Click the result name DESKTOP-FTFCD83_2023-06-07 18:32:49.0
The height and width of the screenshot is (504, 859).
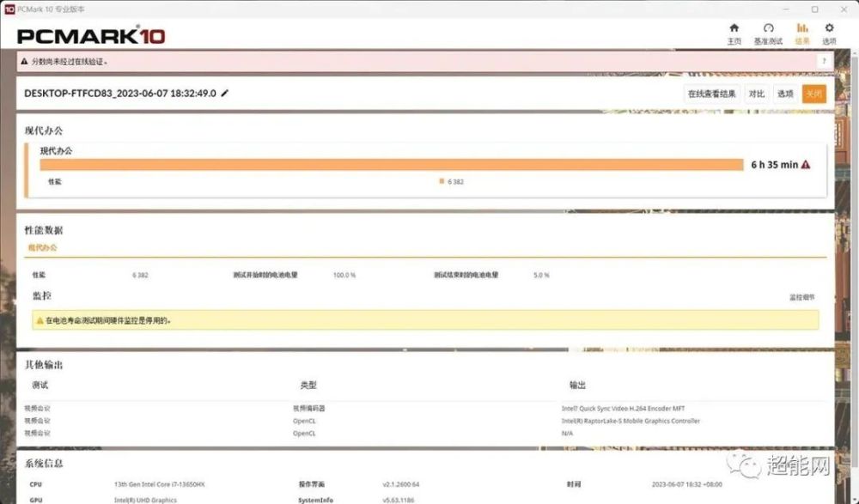click(120, 93)
